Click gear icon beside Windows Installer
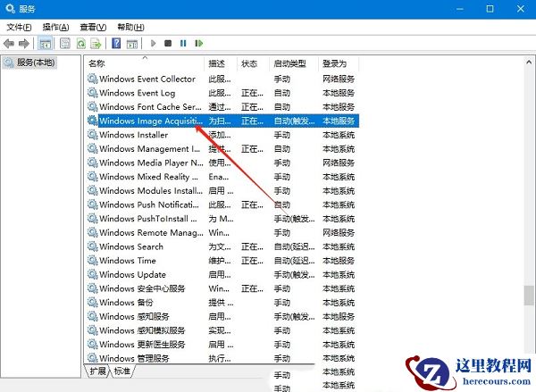Screen dimensions: 536x392 click(x=92, y=134)
